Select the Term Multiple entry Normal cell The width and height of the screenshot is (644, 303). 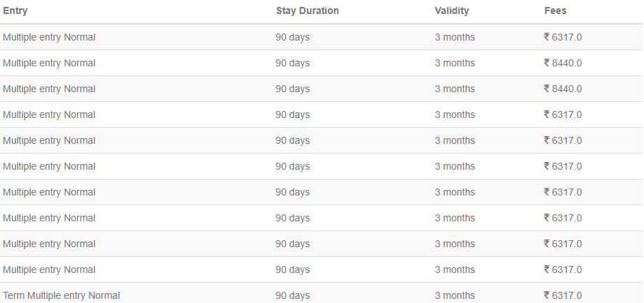[62, 295]
